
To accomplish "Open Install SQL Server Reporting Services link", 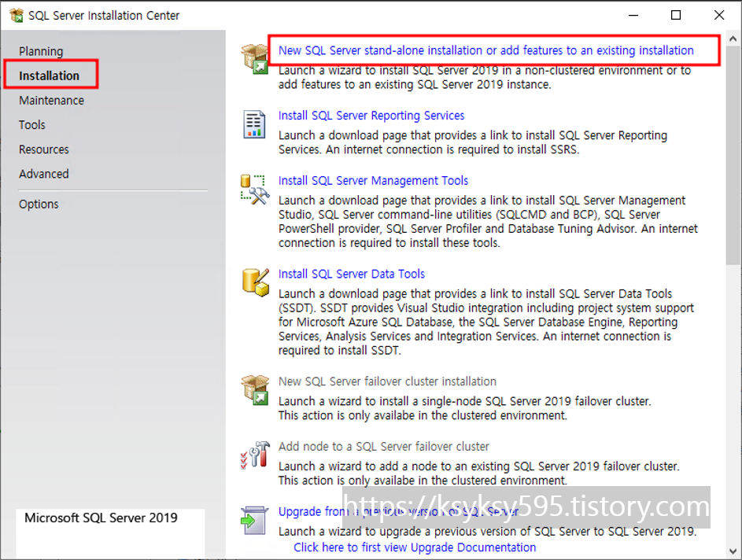I will pos(371,116).
